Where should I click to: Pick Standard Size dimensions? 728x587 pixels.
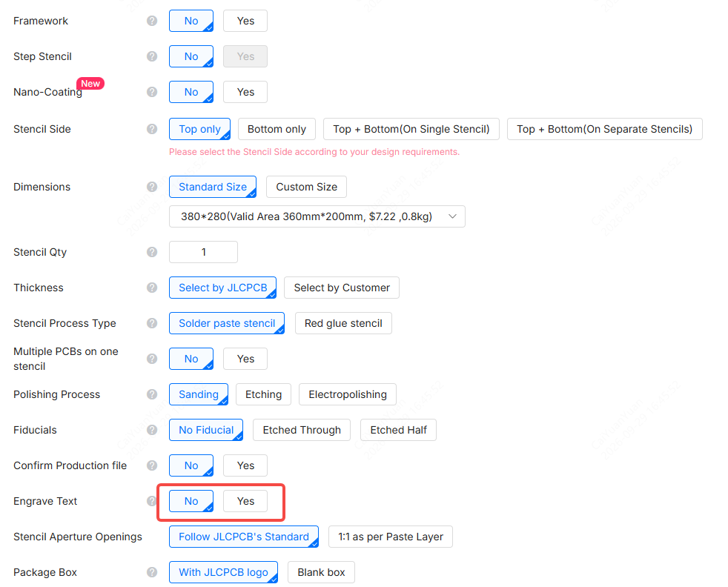(213, 187)
